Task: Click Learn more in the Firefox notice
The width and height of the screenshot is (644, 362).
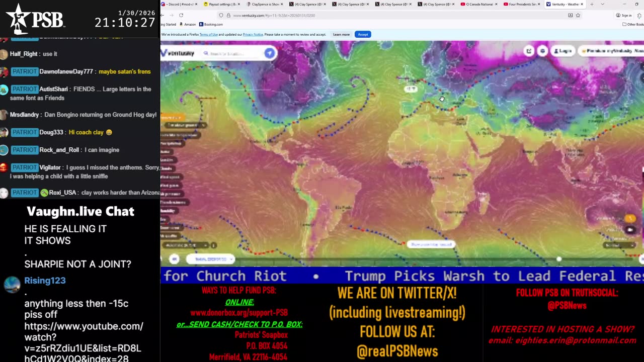Action: (341, 34)
